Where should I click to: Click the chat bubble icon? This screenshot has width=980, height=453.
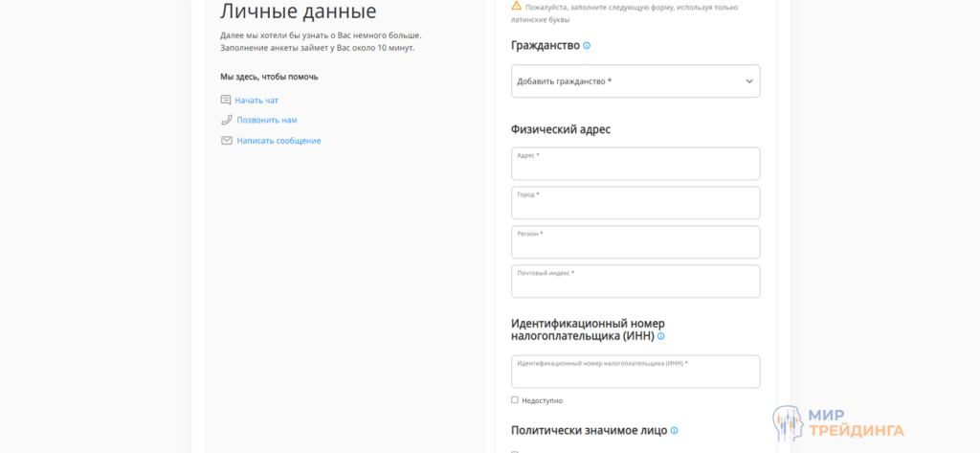point(226,100)
